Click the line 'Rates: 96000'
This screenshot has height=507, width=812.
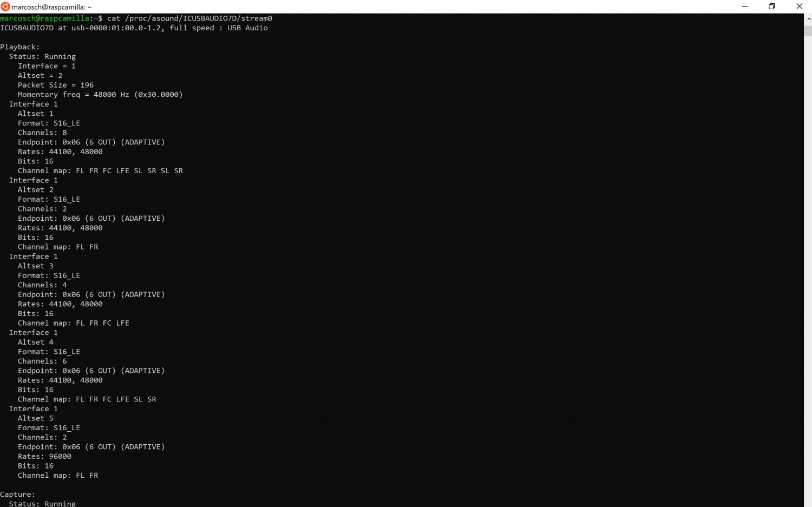point(44,457)
